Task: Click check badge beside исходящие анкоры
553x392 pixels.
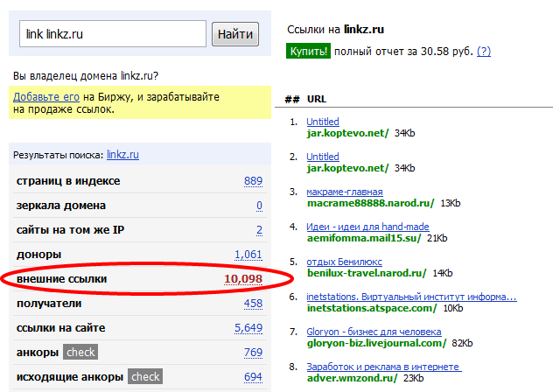Action: pos(145,376)
